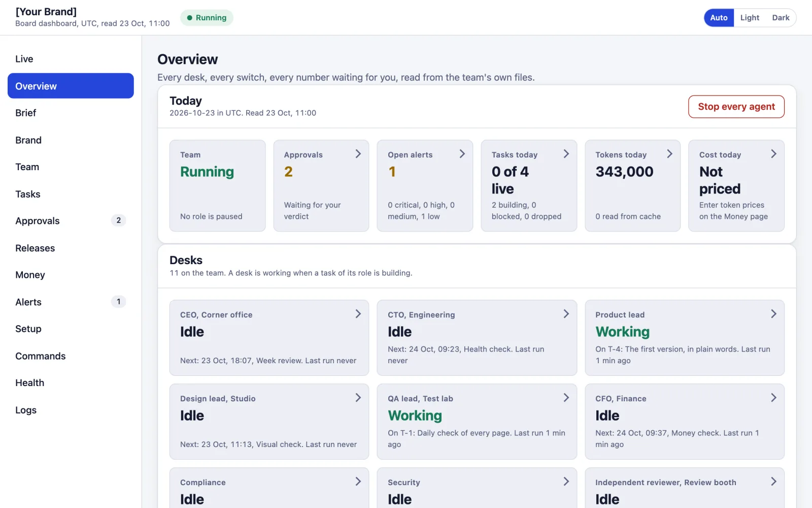Screen dimensions: 812x508
Task: Navigate to Tasks in the sidebar
Action: pyautogui.click(x=71, y=194)
